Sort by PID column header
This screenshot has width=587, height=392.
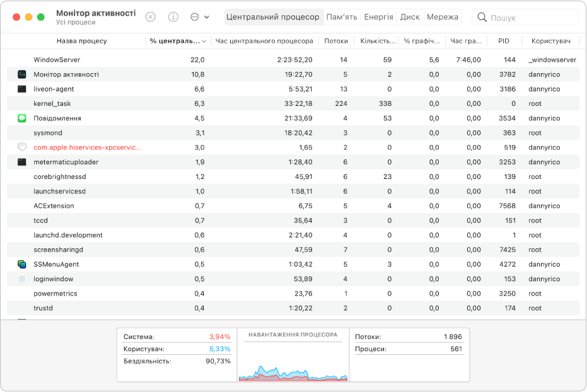(504, 41)
